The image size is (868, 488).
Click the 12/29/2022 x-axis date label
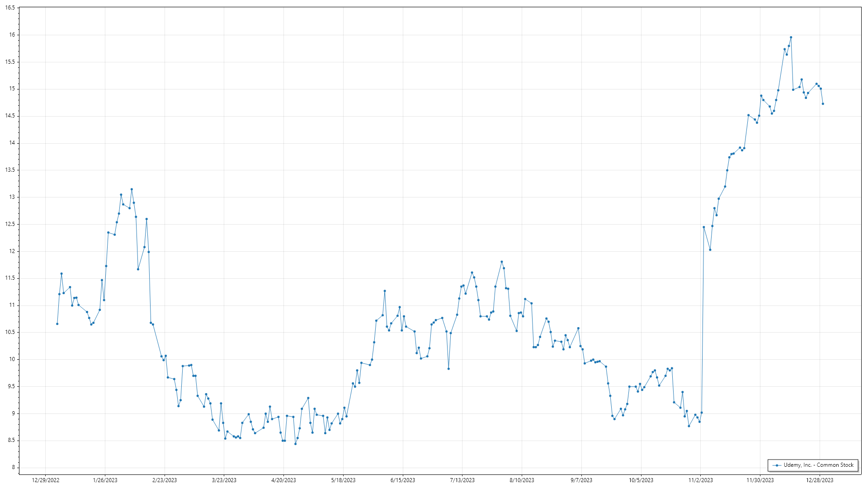tap(46, 480)
